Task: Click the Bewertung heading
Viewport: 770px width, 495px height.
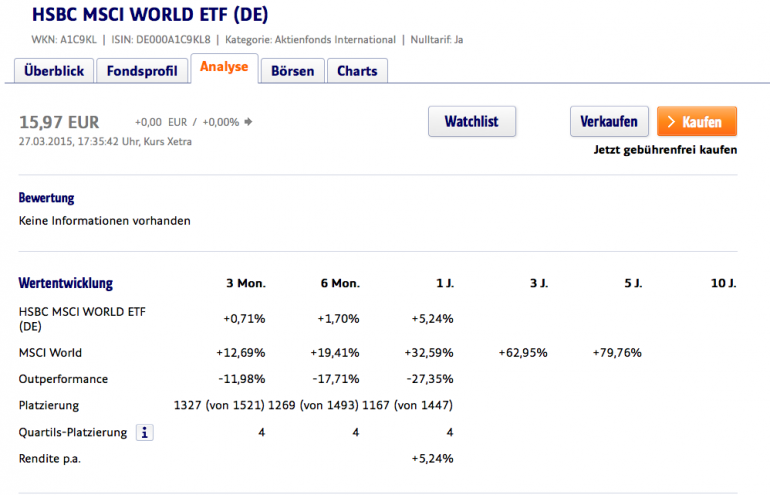Action: coord(46,198)
